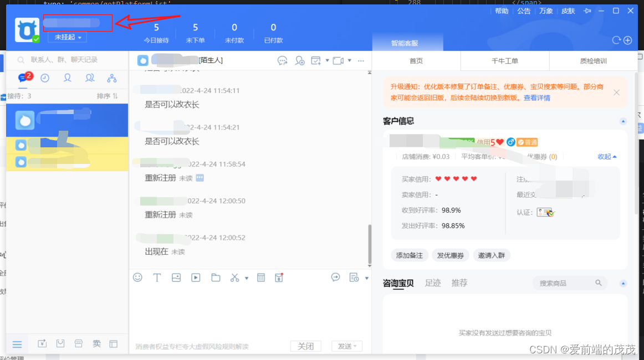Select the 推荐 tab

coord(459,283)
